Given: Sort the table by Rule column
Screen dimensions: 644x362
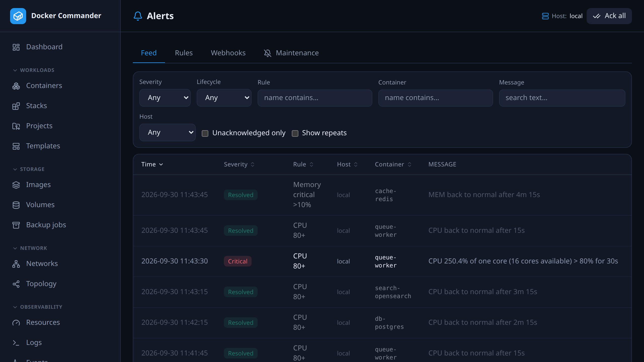Looking at the screenshot, I should (303, 164).
